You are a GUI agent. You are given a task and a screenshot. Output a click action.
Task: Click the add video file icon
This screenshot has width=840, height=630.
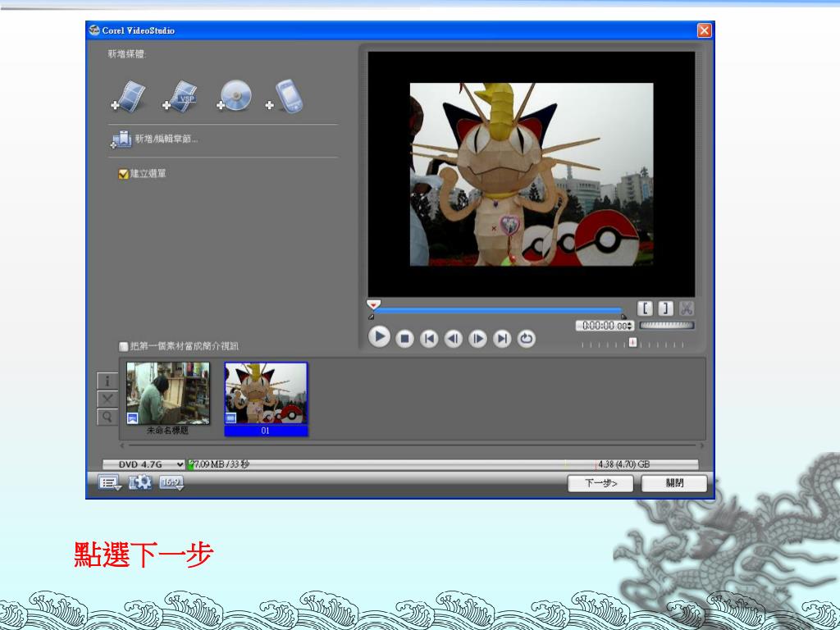tap(129, 97)
